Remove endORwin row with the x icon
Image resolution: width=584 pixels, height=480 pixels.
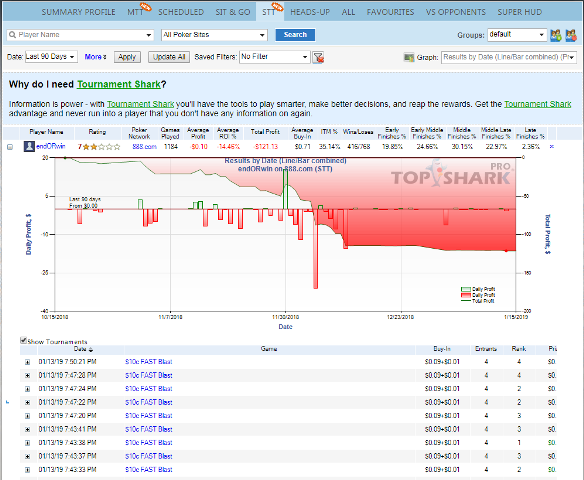pyautogui.click(x=552, y=147)
